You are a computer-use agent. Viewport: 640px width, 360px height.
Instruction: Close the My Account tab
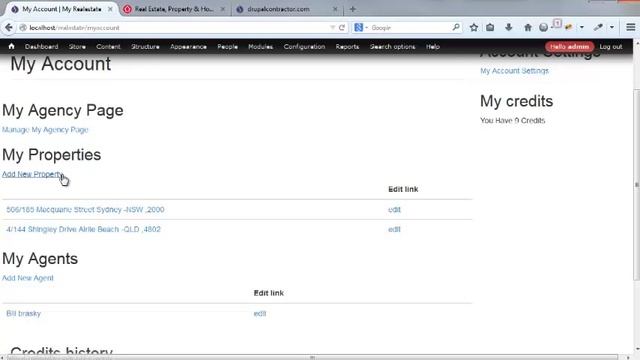click(x=110, y=9)
